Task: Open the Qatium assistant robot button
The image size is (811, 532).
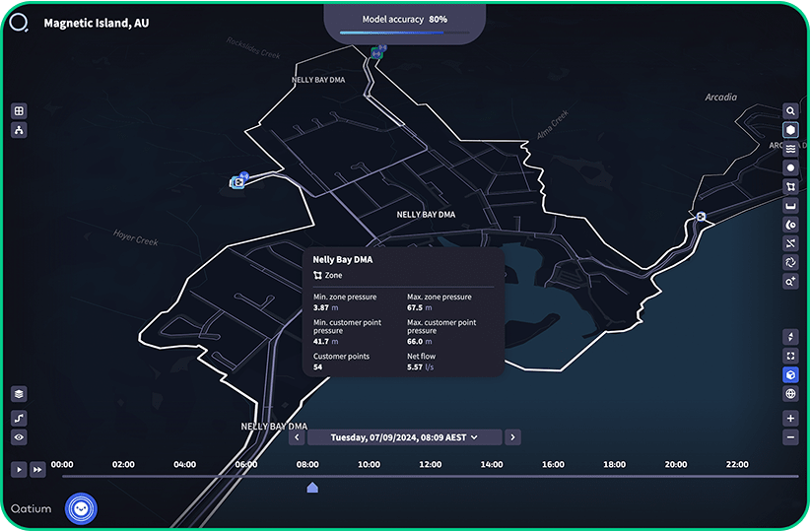Action: [x=80, y=508]
